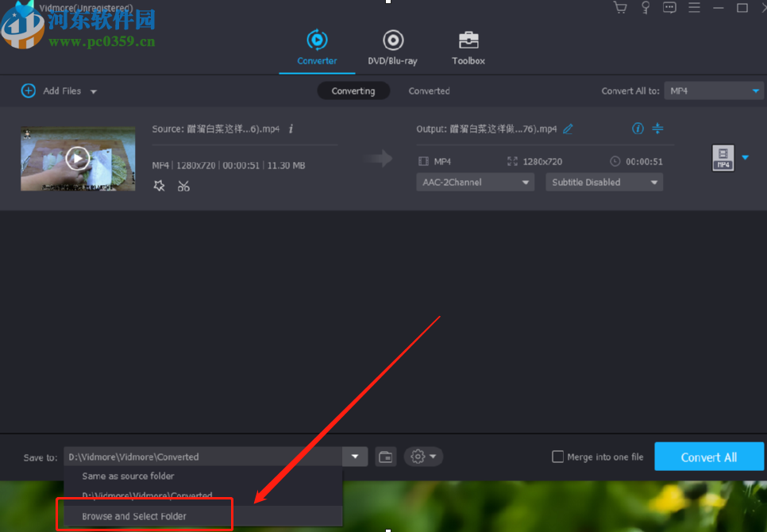Click the Convert All button
Screen dimensions: 767x532
point(708,457)
